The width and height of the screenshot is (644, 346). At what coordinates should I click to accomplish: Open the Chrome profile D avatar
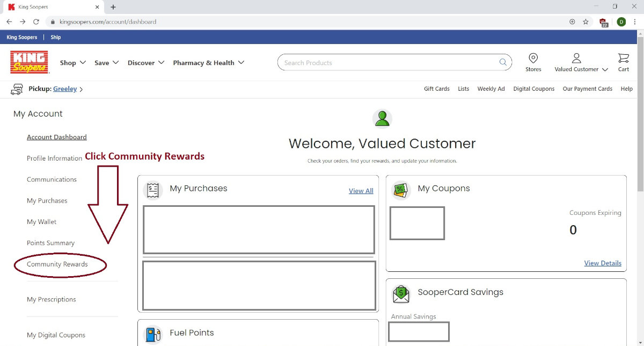coord(621,22)
